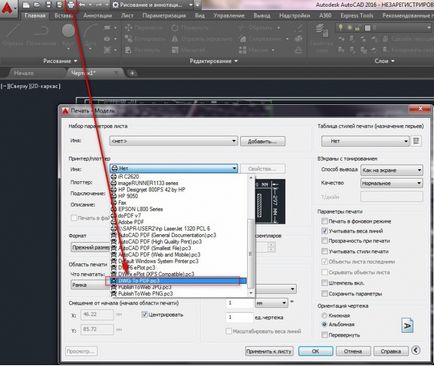Screen dimensions: 434x366
Task: Open Layer Properties from the Слои panel
Action: tap(321, 36)
